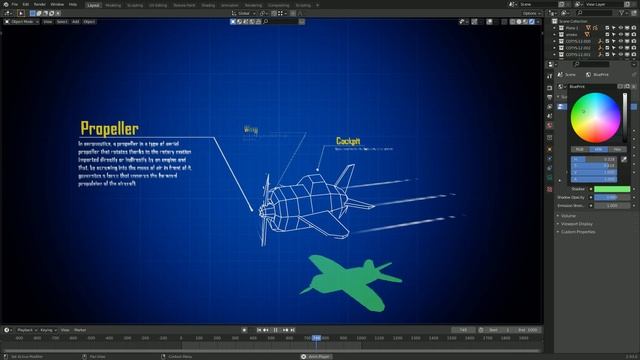
Task: Open the Window menu
Action: point(57,4)
